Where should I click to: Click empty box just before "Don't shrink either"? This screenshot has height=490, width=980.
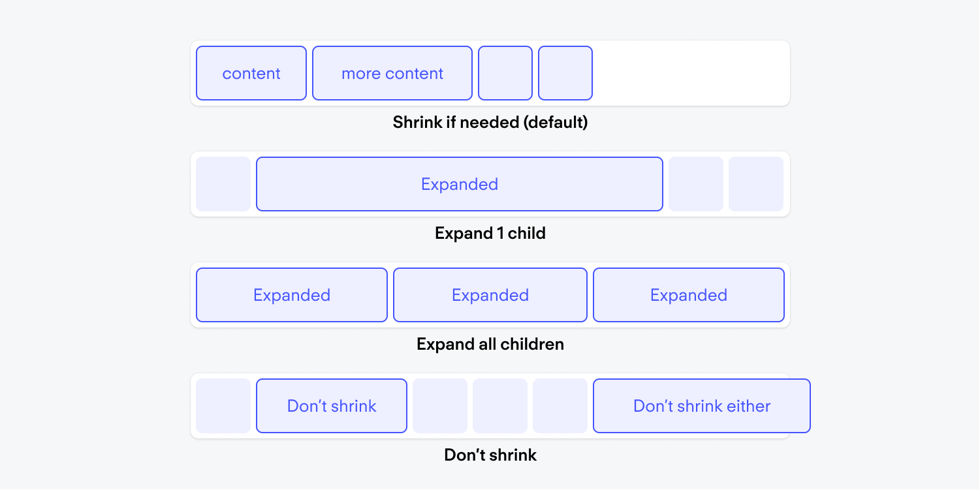[560, 406]
